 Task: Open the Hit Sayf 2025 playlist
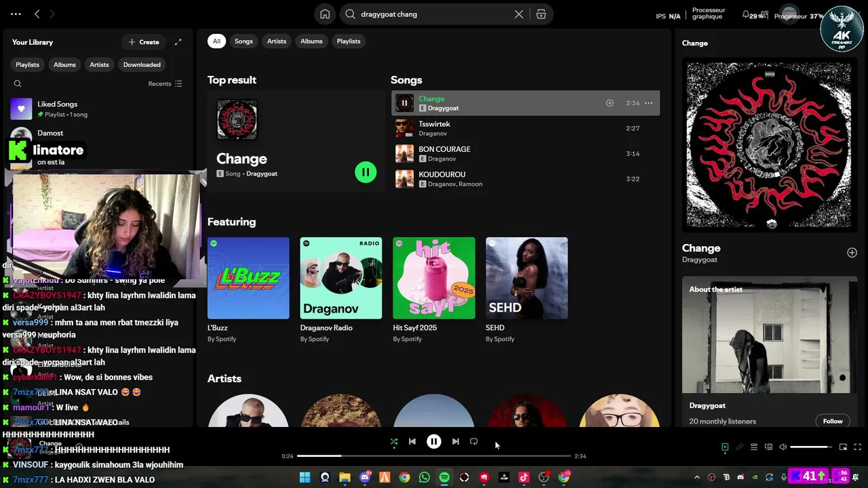point(434,289)
